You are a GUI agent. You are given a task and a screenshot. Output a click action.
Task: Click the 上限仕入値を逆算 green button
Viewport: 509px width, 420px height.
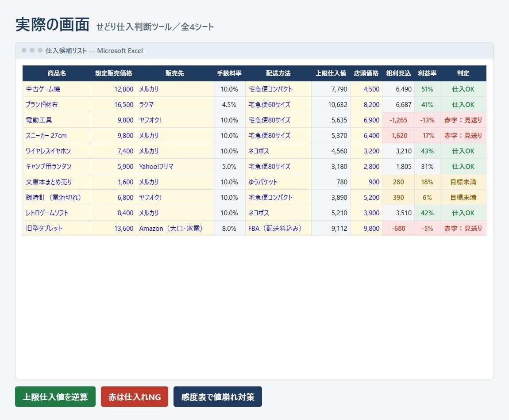(55, 396)
